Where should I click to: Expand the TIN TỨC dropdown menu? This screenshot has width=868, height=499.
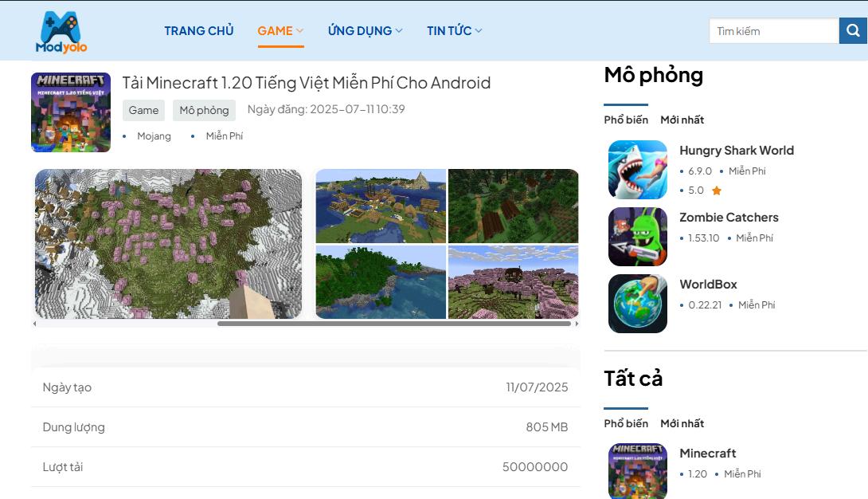(454, 31)
